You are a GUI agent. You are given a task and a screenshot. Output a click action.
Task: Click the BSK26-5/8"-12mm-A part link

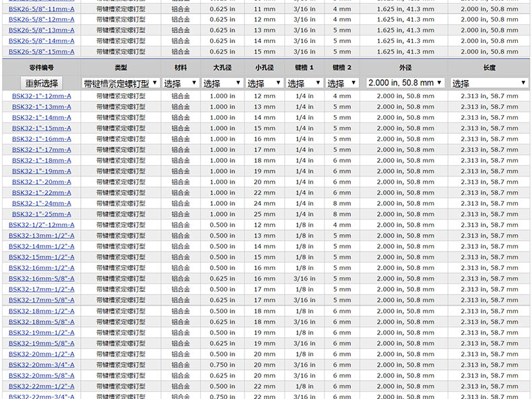point(42,20)
